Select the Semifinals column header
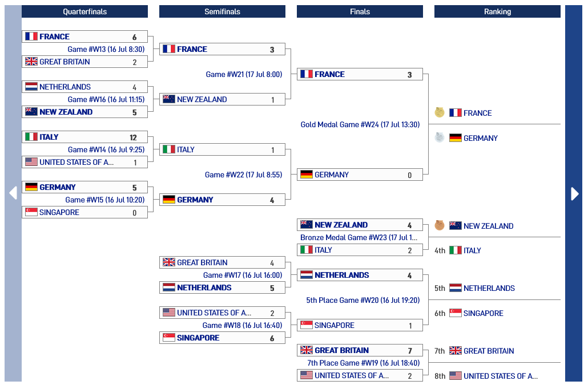 pyautogui.click(x=223, y=11)
